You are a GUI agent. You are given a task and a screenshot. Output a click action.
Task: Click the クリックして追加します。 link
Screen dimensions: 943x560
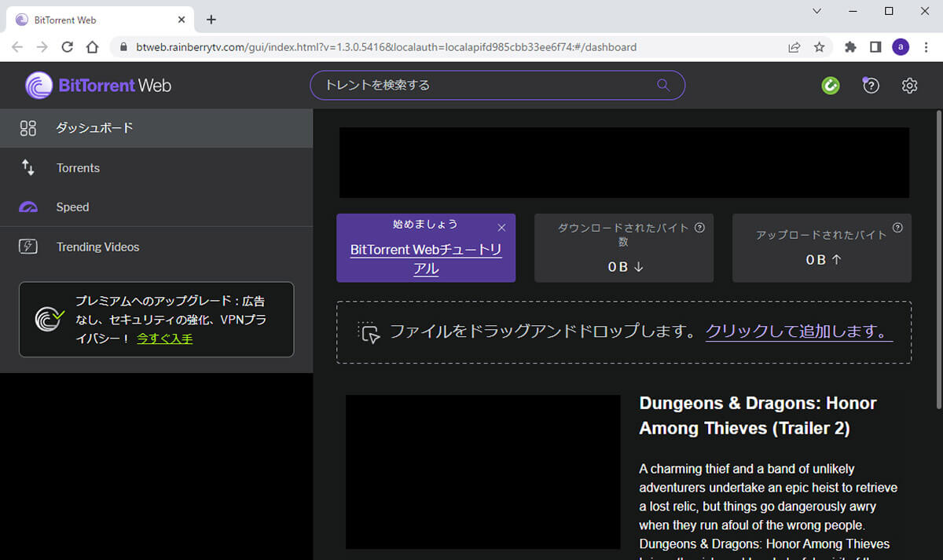coord(798,331)
